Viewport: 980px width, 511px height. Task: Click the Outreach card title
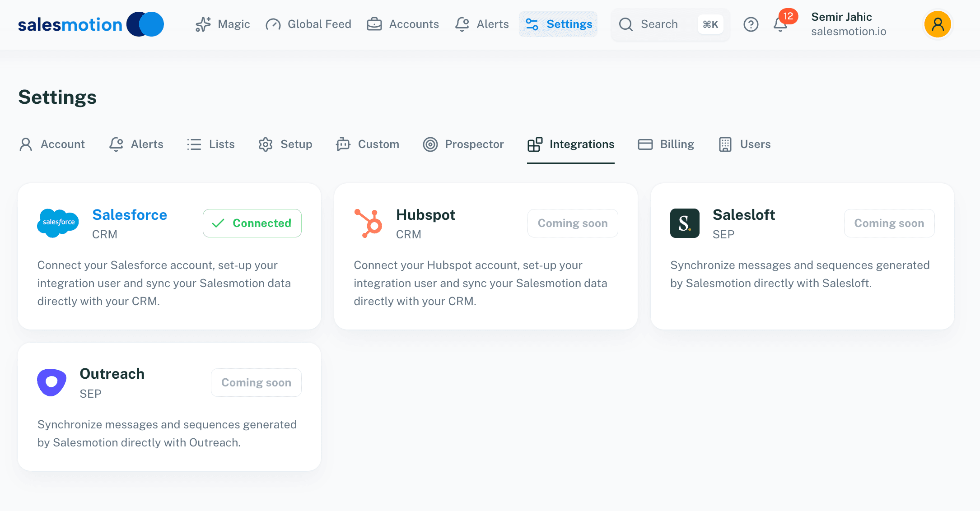[x=112, y=374]
